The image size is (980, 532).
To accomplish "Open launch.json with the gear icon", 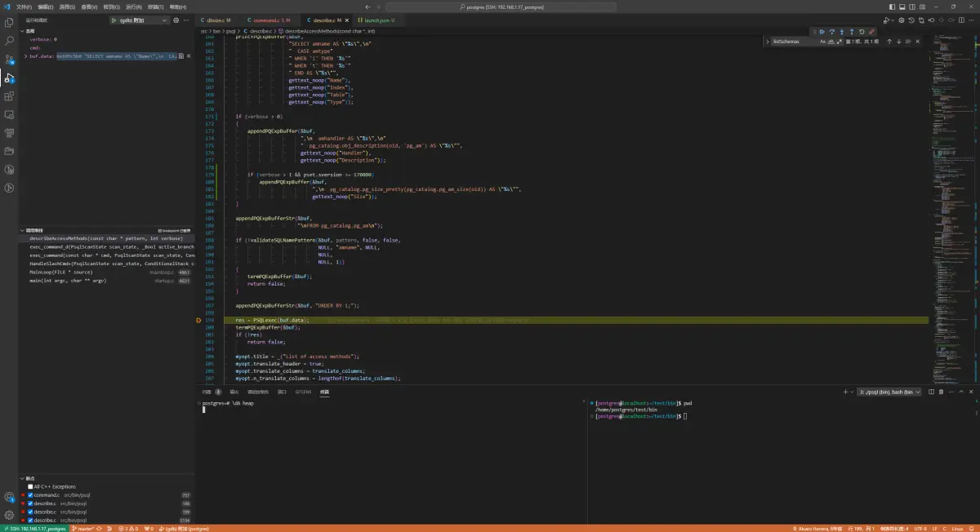I will [x=176, y=20].
